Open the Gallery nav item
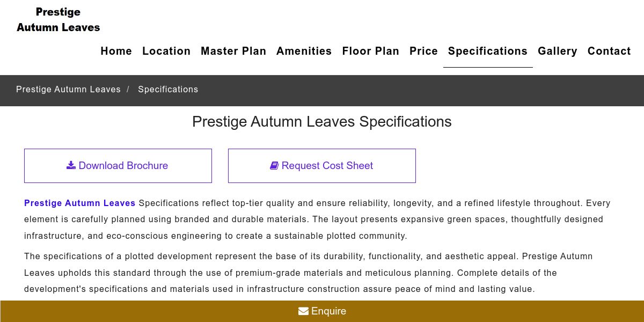Image resolution: width=644 pixels, height=322 pixels. (557, 51)
